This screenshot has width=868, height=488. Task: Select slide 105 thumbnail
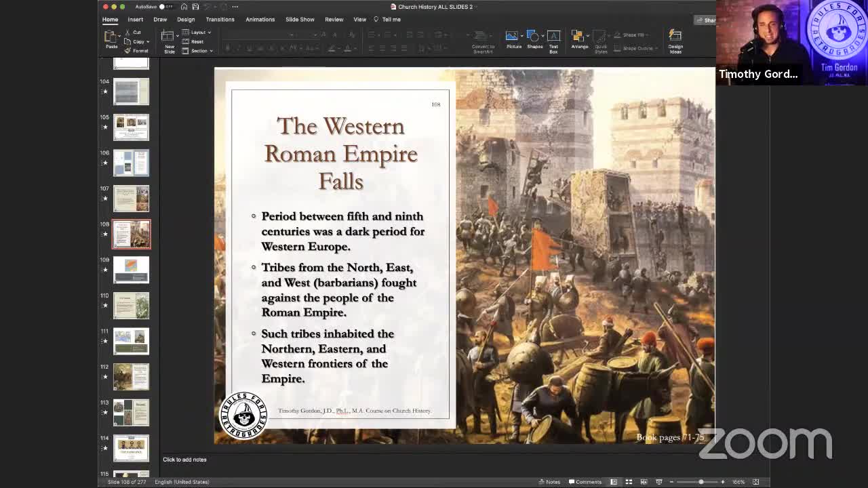coord(131,127)
